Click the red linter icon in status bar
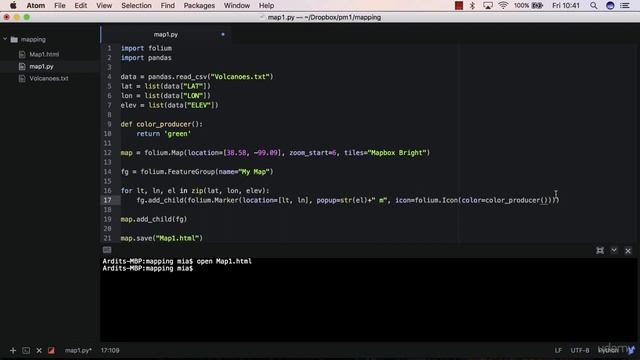This screenshot has width=640, height=360. [51, 351]
